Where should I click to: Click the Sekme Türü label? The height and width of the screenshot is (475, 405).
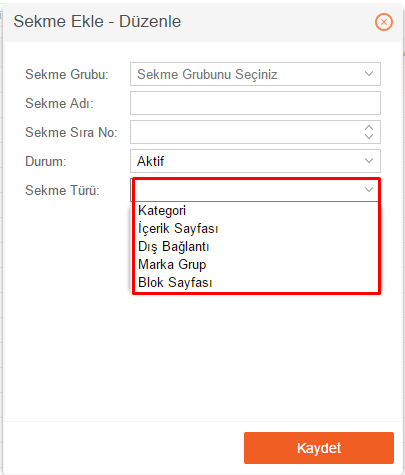click(x=62, y=190)
